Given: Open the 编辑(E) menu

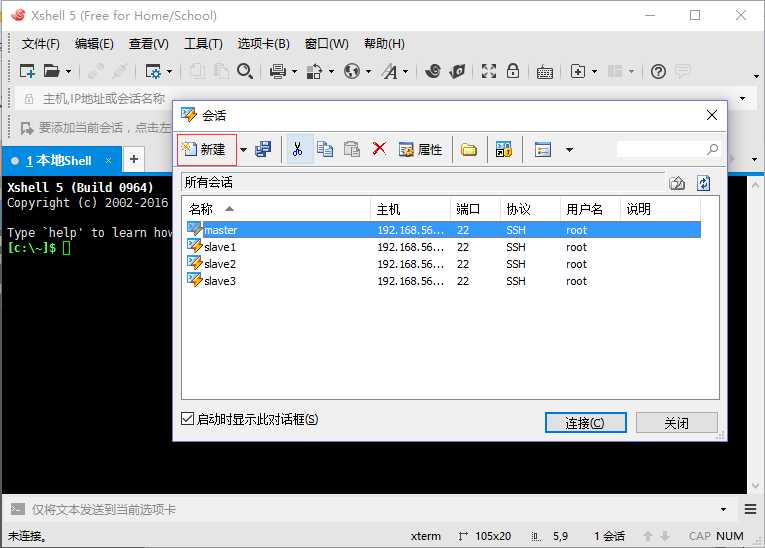Looking at the screenshot, I should coord(94,44).
